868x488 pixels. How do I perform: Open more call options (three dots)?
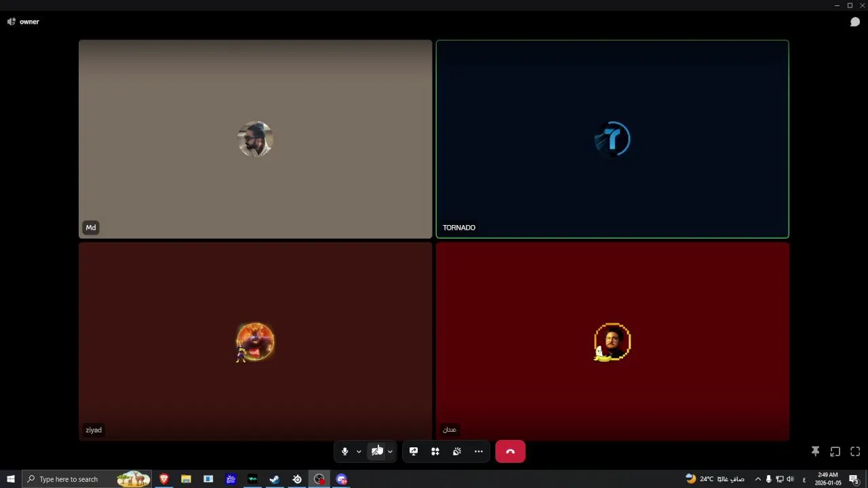point(479,451)
